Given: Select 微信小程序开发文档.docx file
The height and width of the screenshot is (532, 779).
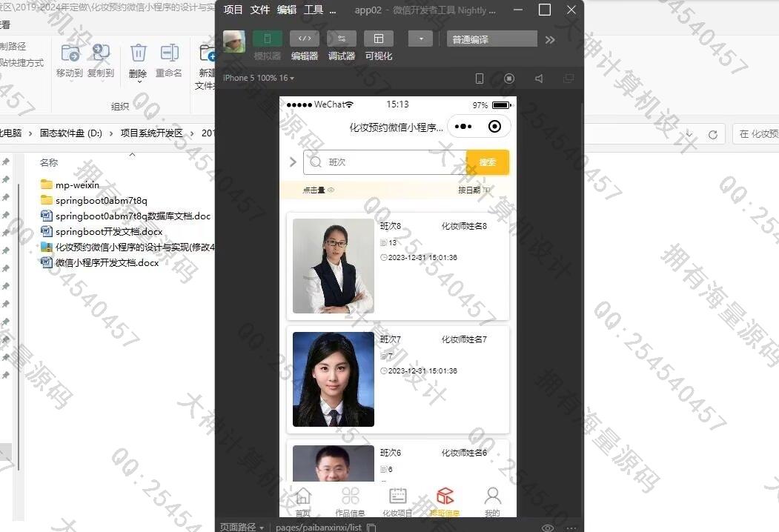Looking at the screenshot, I should pyautogui.click(x=99, y=262).
